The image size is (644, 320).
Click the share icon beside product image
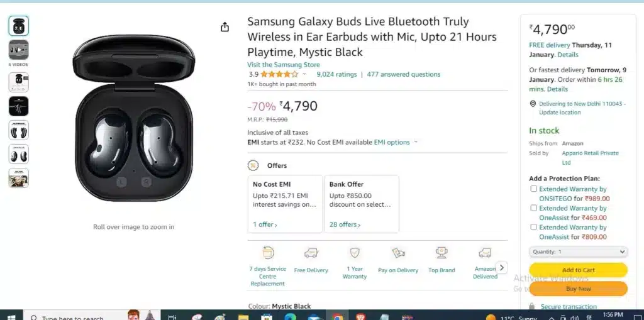[x=225, y=27]
